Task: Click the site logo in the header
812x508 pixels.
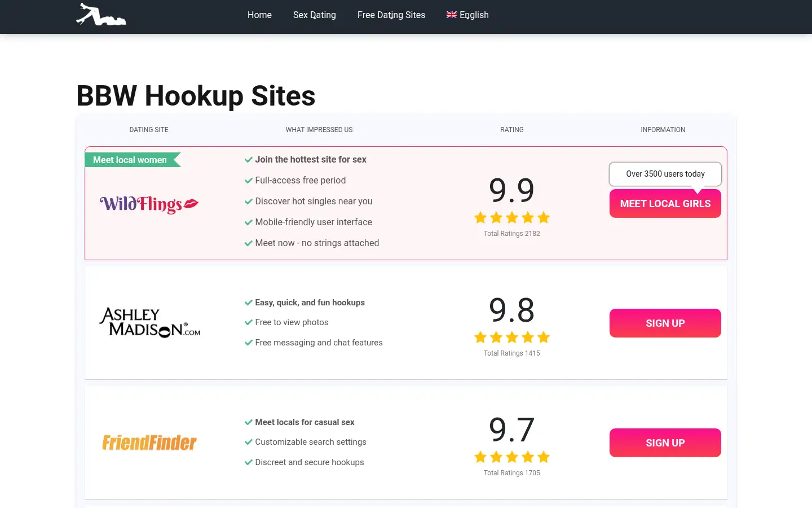Action: (101, 15)
